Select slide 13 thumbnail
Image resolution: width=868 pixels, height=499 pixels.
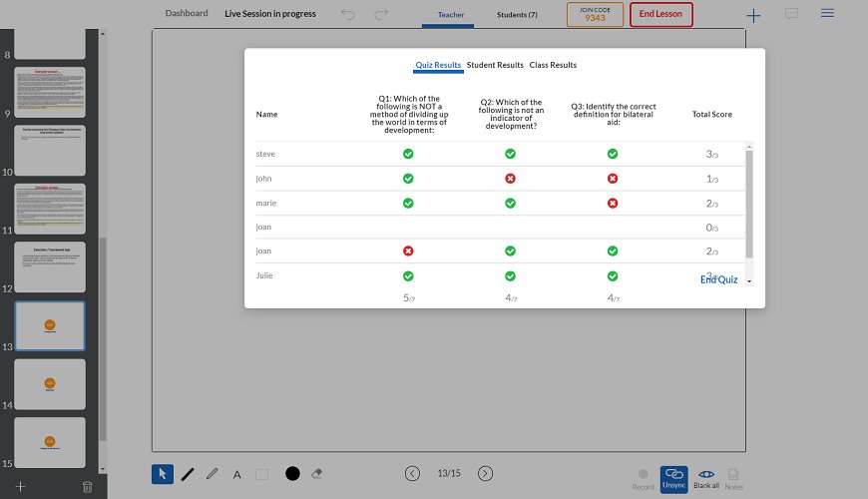pyautogui.click(x=50, y=325)
